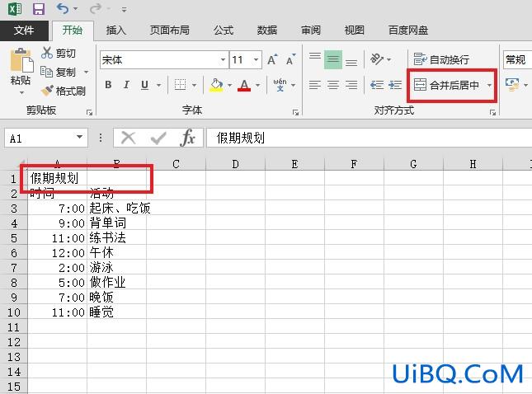Click the center align icon
Image resolution: width=532 pixels, height=394 pixels.
click(x=333, y=85)
